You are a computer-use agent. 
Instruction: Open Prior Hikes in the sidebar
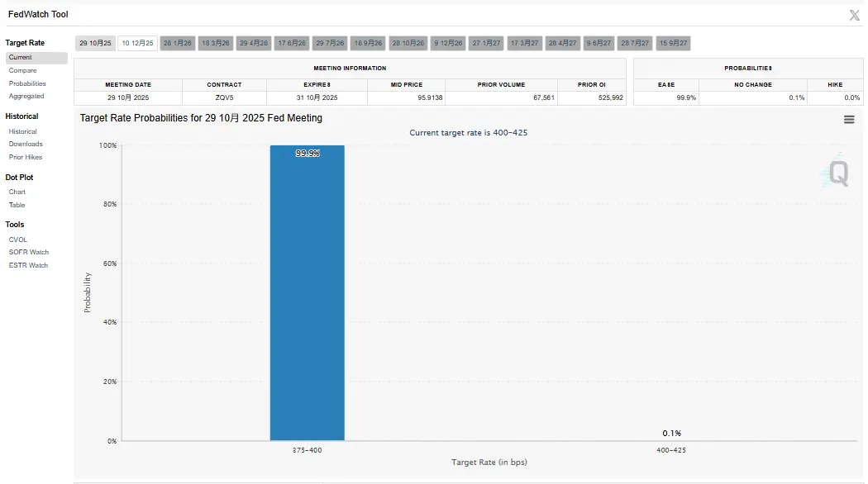coord(26,157)
